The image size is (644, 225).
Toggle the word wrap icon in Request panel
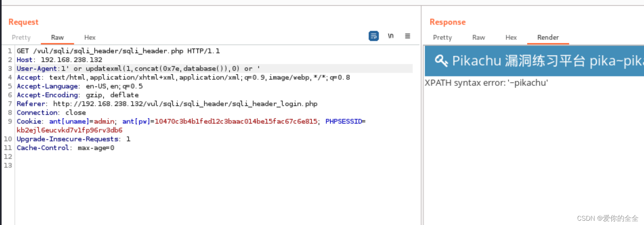click(374, 36)
